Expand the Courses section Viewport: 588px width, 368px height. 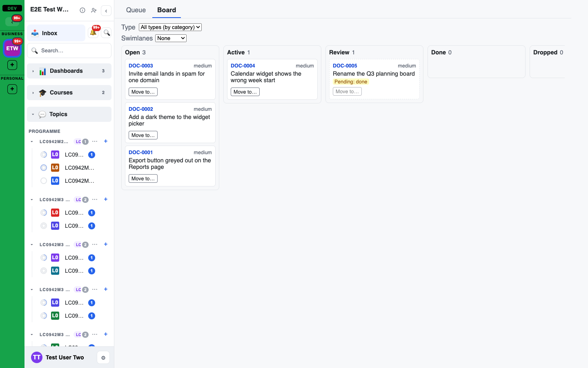(33, 93)
